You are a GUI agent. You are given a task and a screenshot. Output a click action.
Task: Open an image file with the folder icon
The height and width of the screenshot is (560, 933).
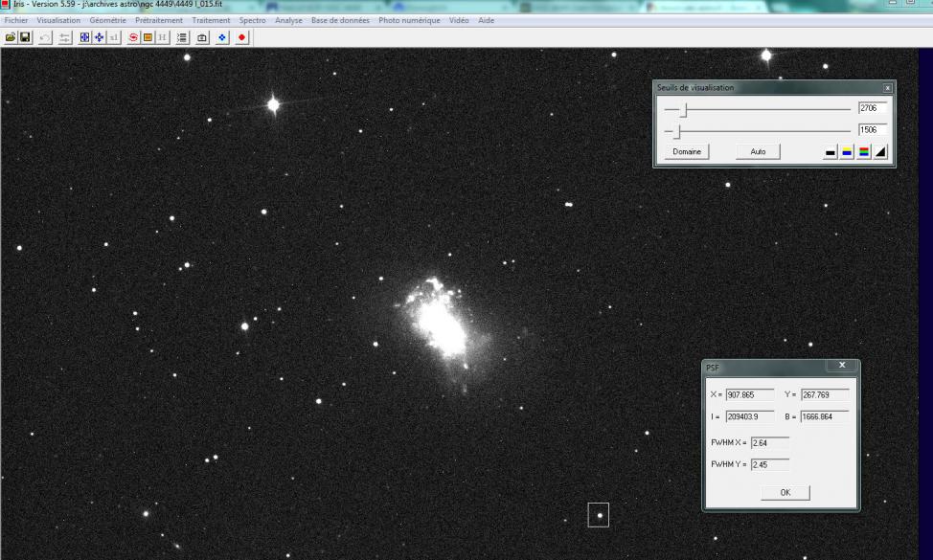(11, 37)
